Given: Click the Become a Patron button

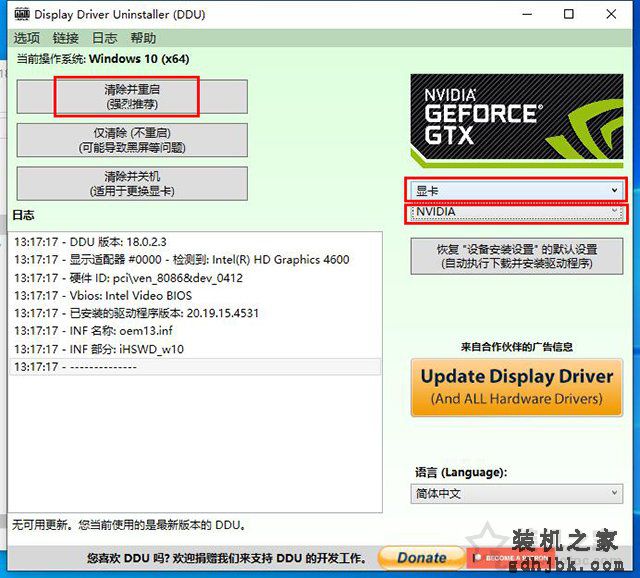Looking at the screenshot, I should pyautogui.click(x=511, y=558).
